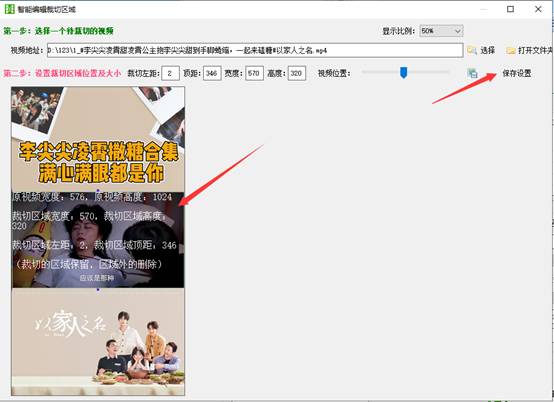This screenshot has height=402, width=554.
Task: Click the bottom blue handle of crop region
Action: 98,290
